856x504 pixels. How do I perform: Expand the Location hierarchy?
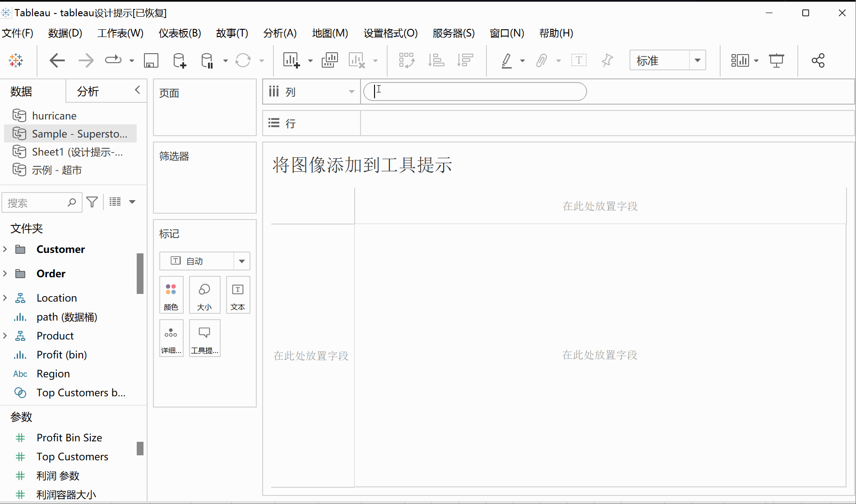click(5, 298)
